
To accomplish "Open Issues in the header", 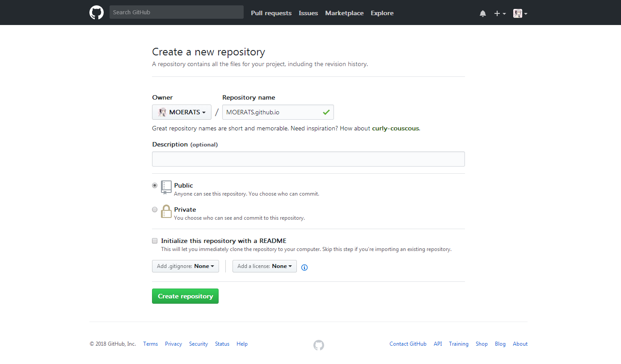I will (308, 13).
